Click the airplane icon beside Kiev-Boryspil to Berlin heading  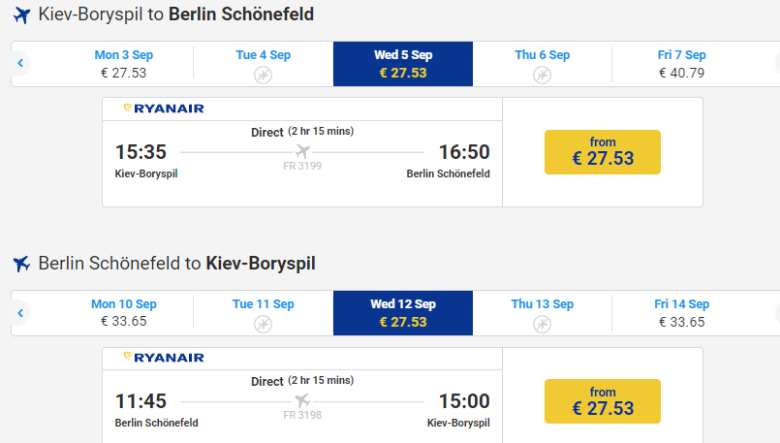coord(21,15)
